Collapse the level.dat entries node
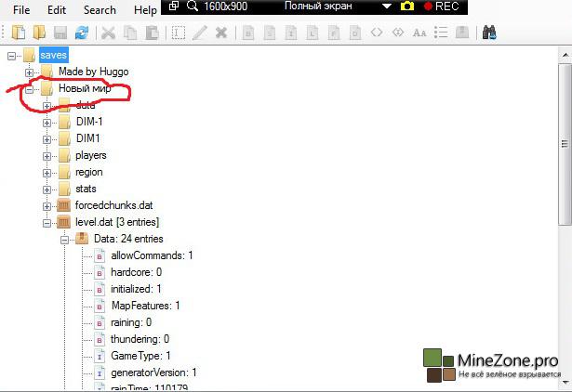The height and width of the screenshot is (392, 572). pyautogui.click(x=47, y=222)
